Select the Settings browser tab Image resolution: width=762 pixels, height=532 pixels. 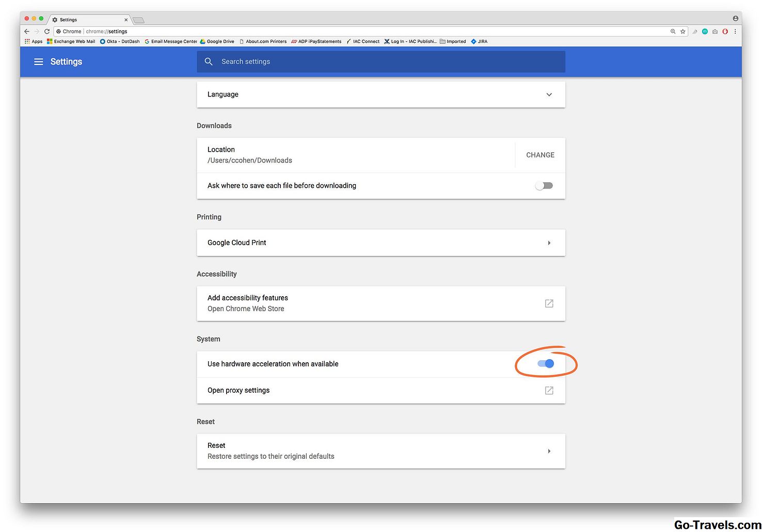(x=88, y=20)
